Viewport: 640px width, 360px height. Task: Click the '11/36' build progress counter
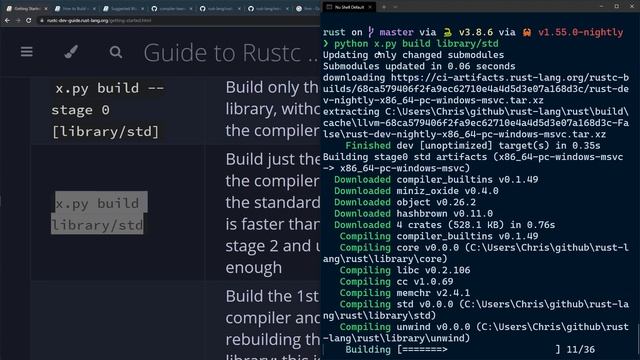coord(580,350)
